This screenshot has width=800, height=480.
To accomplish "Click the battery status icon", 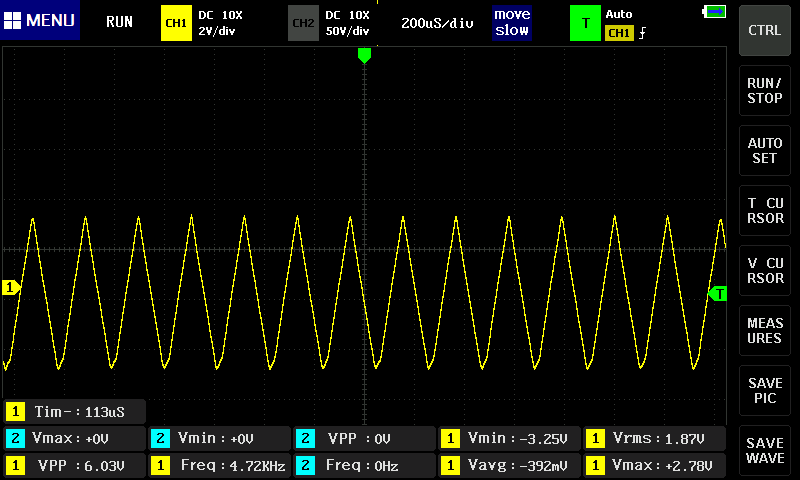I will (x=715, y=12).
